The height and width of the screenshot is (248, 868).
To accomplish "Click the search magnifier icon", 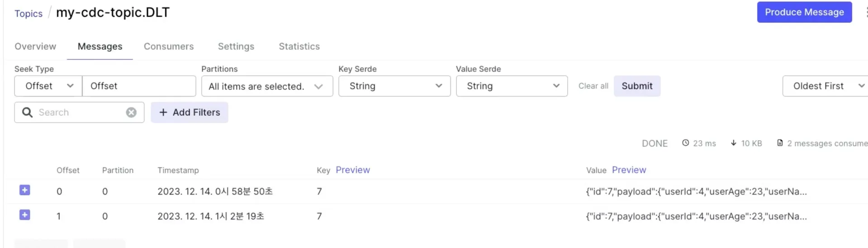I will pos(27,112).
